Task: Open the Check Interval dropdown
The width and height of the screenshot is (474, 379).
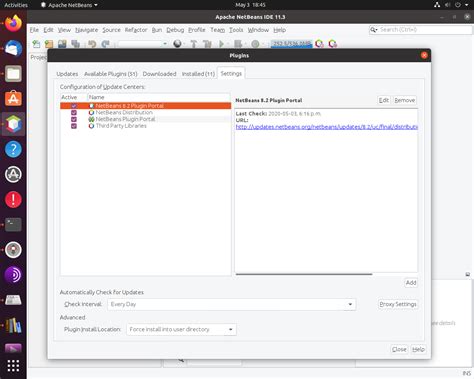Action: tap(232, 304)
